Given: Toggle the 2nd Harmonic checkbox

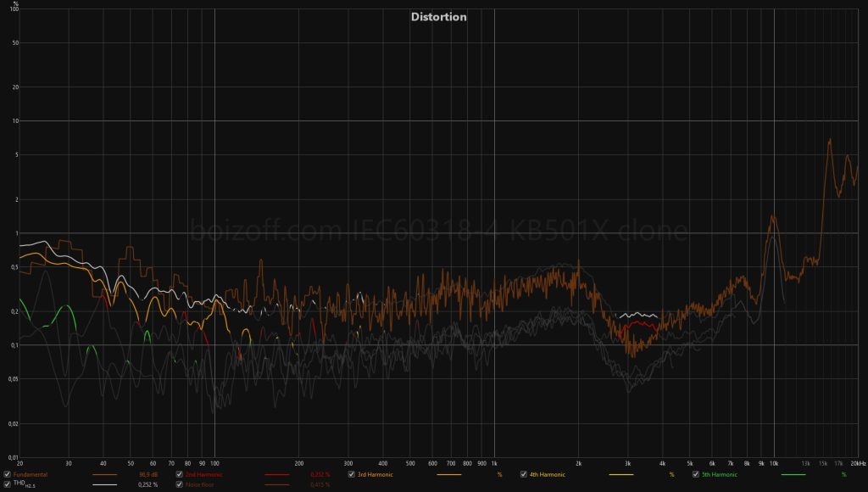Looking at the screenshot, I should (x=180, y=474).
